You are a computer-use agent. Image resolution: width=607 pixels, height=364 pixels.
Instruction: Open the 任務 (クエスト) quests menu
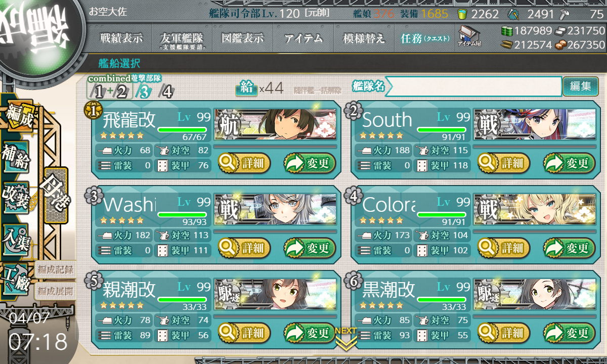(425, 38)
